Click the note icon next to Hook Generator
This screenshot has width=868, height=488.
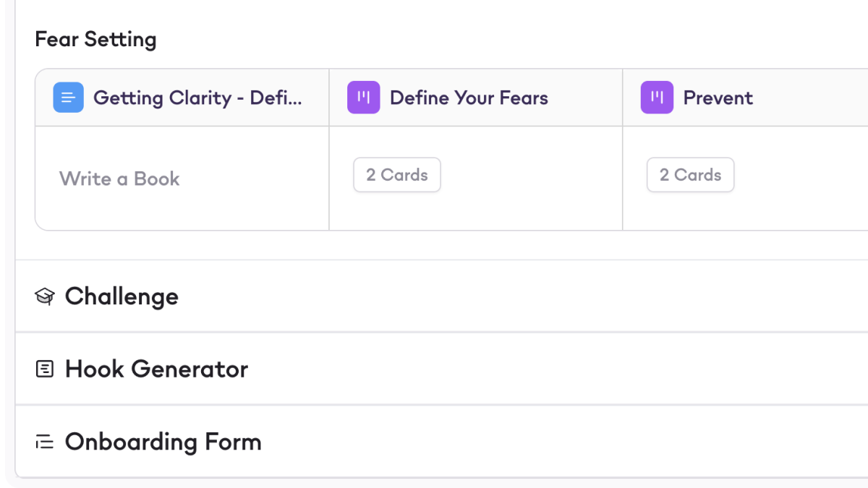(x=45, y=369)
